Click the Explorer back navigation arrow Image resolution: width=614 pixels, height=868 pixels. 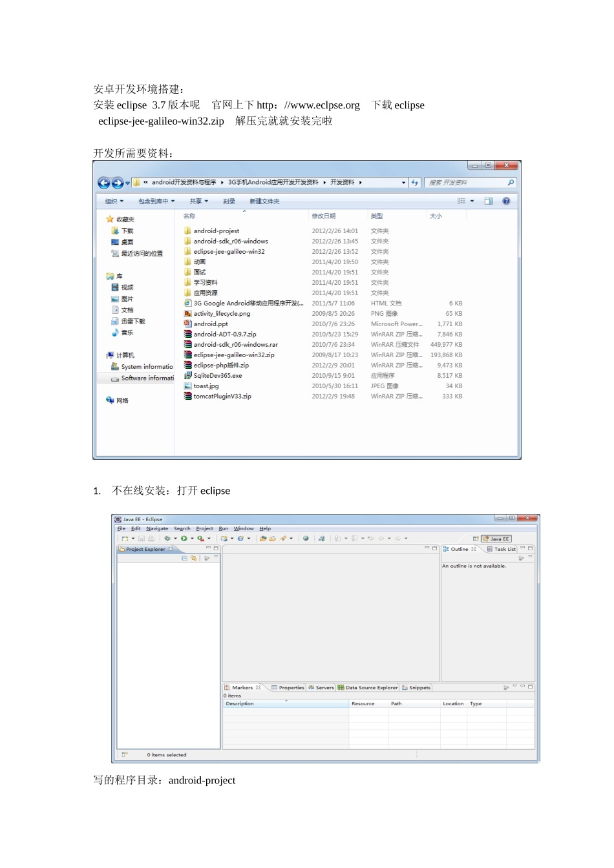(103, 183)
